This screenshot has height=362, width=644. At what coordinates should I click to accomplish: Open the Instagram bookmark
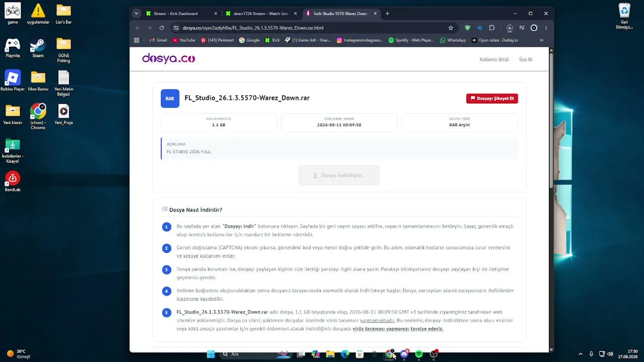pyautogui.click(x=359, y=40)
